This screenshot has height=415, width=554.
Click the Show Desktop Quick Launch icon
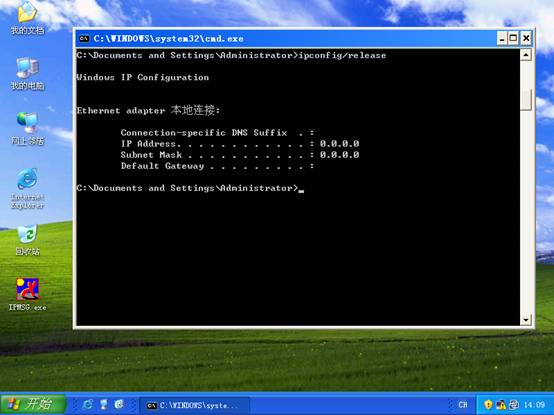coord(104,404)
